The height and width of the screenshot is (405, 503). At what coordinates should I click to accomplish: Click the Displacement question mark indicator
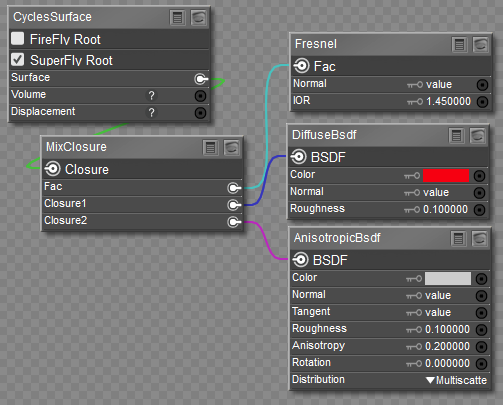pos(151,113)
